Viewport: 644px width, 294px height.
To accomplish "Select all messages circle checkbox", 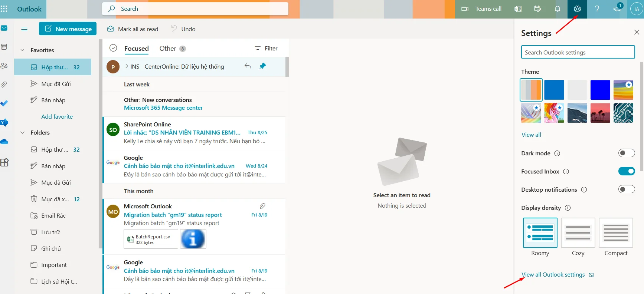I will coord(113,48).
